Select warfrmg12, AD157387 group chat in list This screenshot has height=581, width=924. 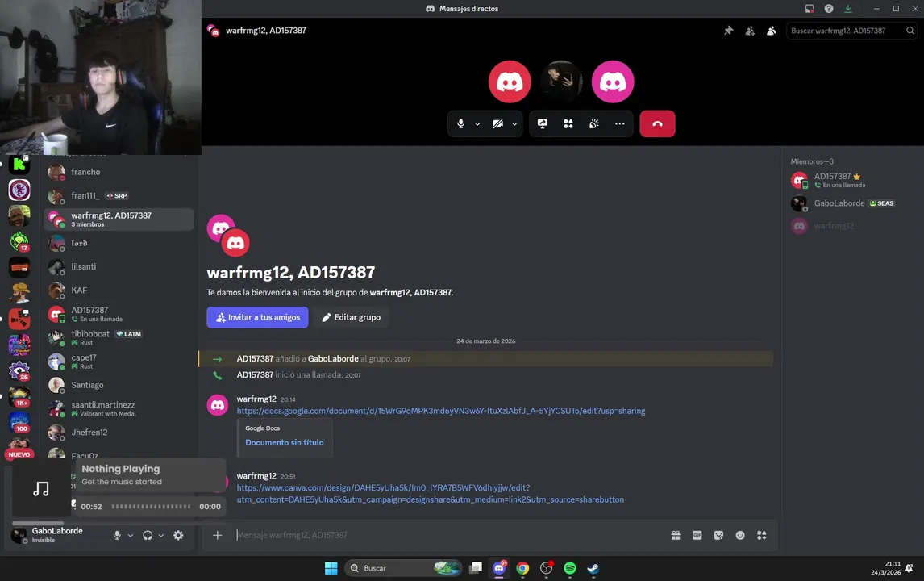pos(119,219)
